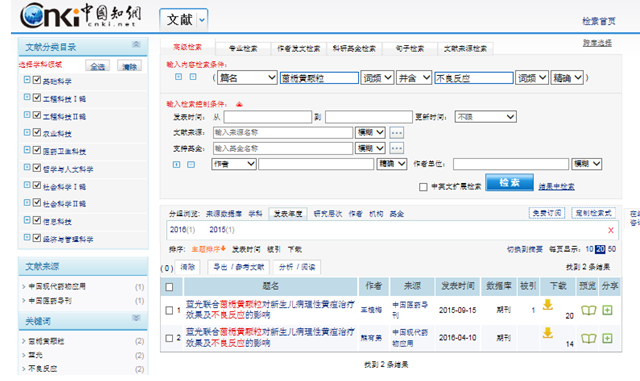Viewport: 640px width, 381px height.
Task: Share result 2 using the green plus icon
Action: point(607,339)
